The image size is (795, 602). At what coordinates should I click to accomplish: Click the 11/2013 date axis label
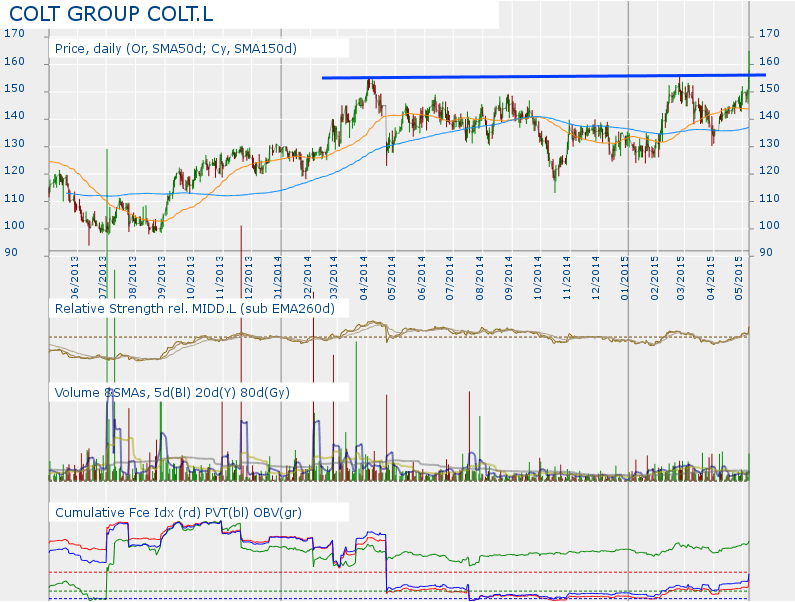(220, 278)
